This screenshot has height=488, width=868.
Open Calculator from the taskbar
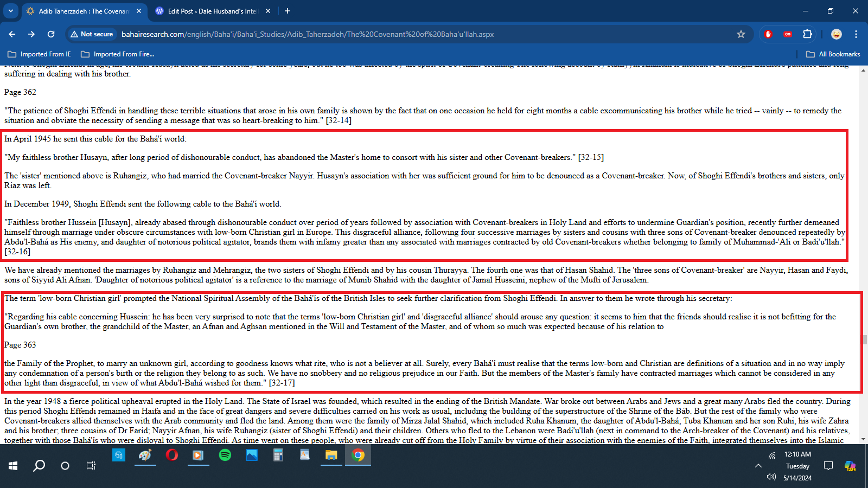278,455
